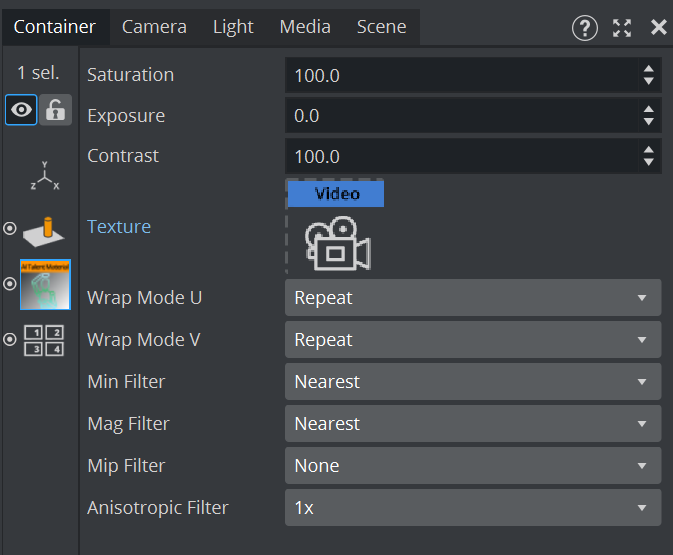The image size is (673, 555).
Task: Open the Scene tab
Action: pos(381,27)
